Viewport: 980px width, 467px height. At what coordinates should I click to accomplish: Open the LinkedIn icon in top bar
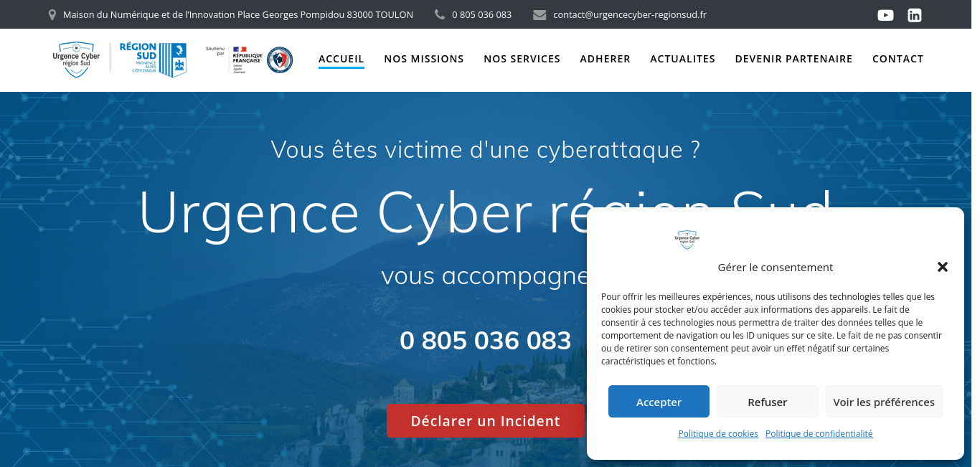pos(914,15)
